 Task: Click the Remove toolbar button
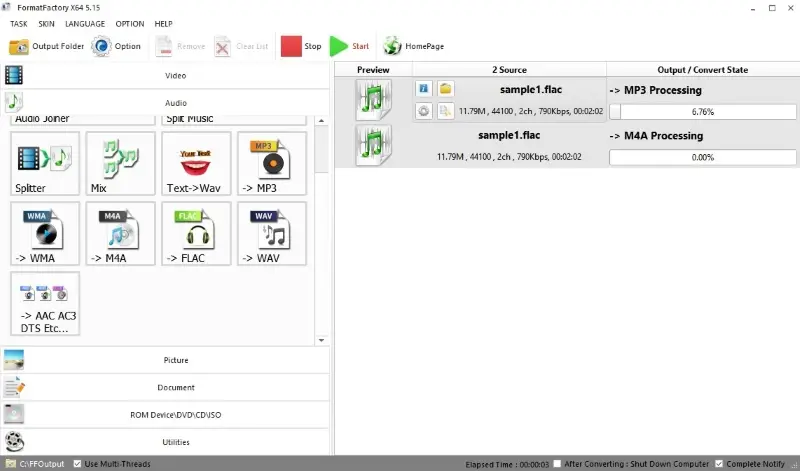click(180, 46)
